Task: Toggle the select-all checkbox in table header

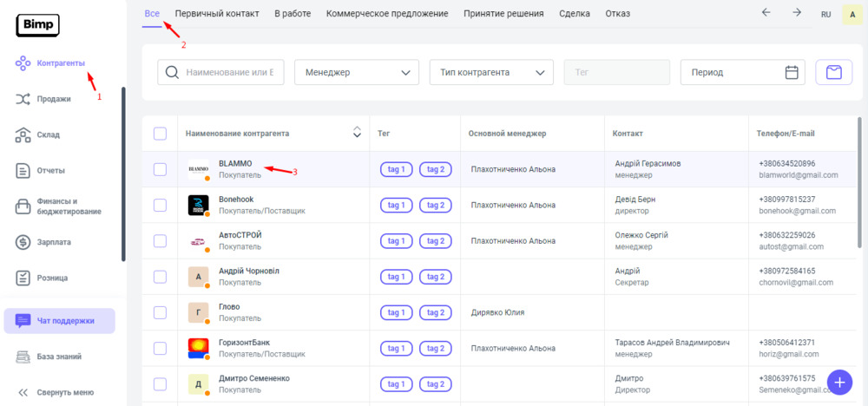Action: point(160,133)
